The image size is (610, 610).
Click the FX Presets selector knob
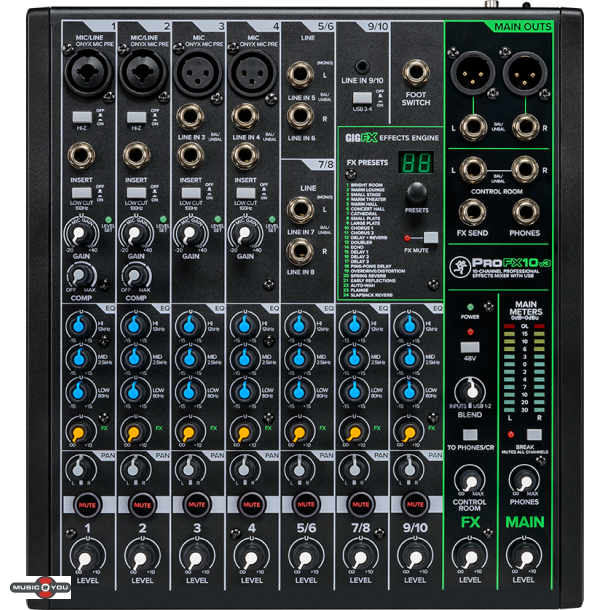click(x=416, y=193)
